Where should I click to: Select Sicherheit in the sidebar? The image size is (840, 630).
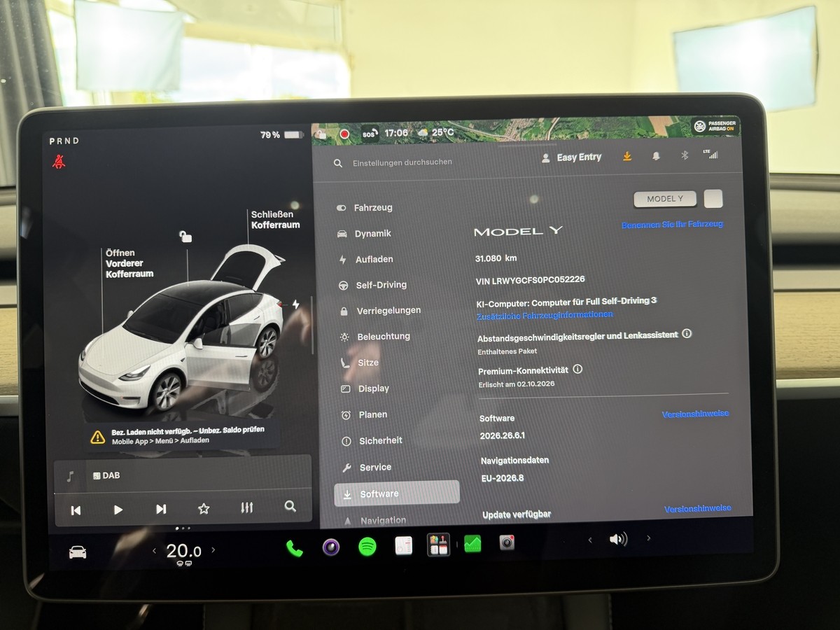coord(372,441)
